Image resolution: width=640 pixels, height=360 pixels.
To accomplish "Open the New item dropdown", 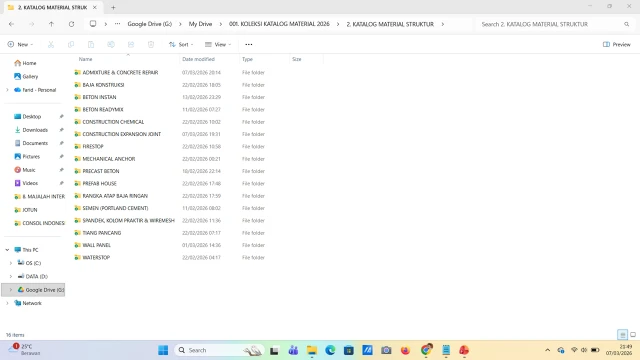I will click(20, 44).
